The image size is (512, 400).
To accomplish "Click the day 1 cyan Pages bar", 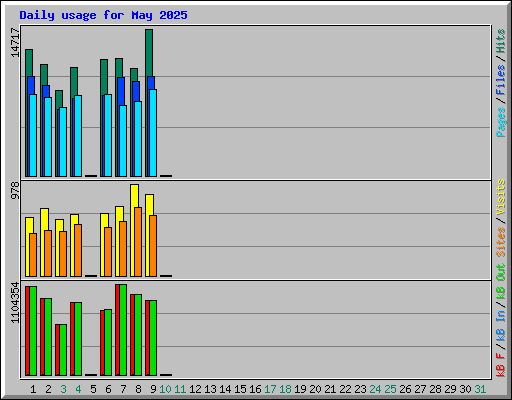I will [x=33, y=135].
